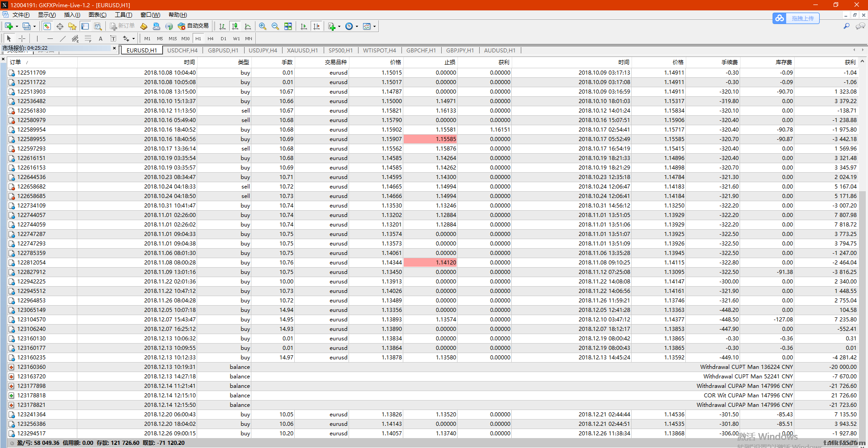Sort by the 类型 column header

[x=225, y=62]
